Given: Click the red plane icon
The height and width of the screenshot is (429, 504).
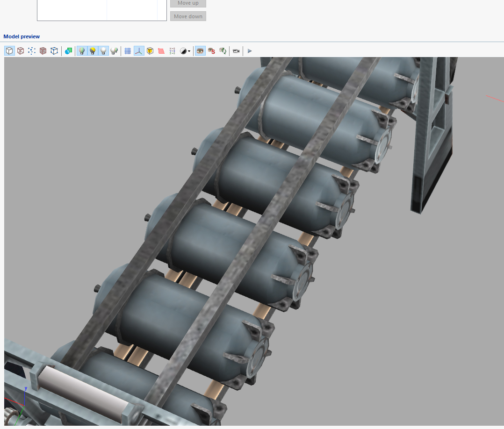Looking at the screenshot, I should 161,51.
